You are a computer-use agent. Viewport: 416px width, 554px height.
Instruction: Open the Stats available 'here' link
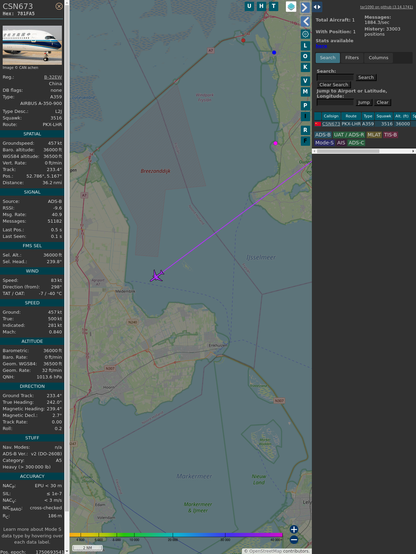[x=321, y=46]
